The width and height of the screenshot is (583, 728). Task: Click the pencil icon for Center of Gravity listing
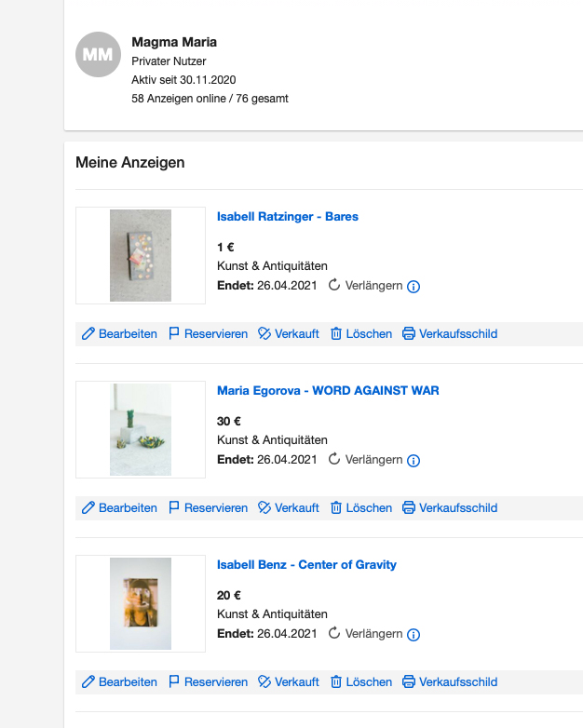(x=88, y=681)
